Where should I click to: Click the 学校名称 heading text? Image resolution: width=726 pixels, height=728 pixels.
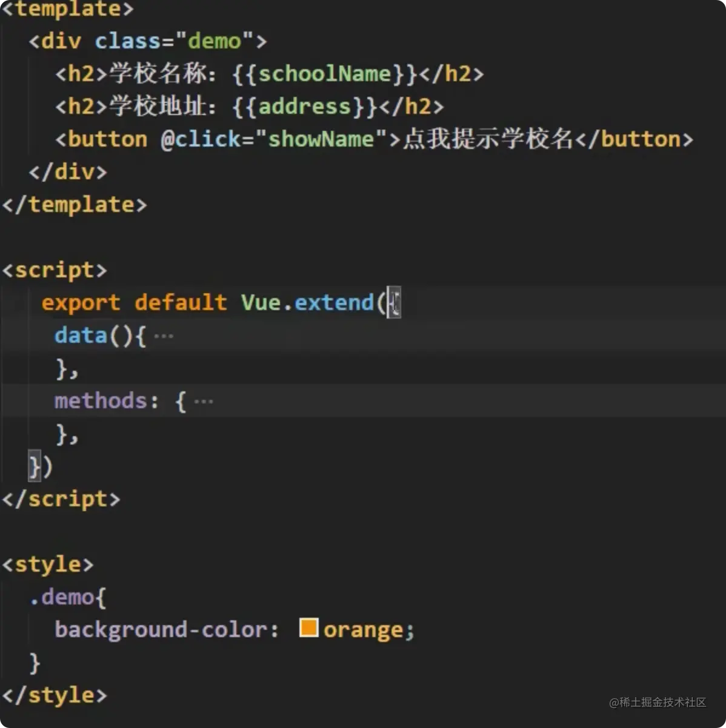point(158,73)
